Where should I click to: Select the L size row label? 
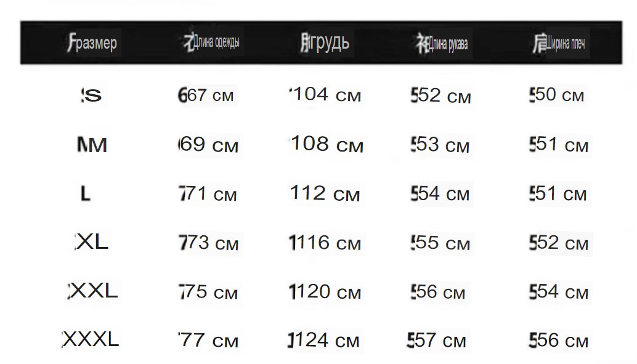coord(85,193)
